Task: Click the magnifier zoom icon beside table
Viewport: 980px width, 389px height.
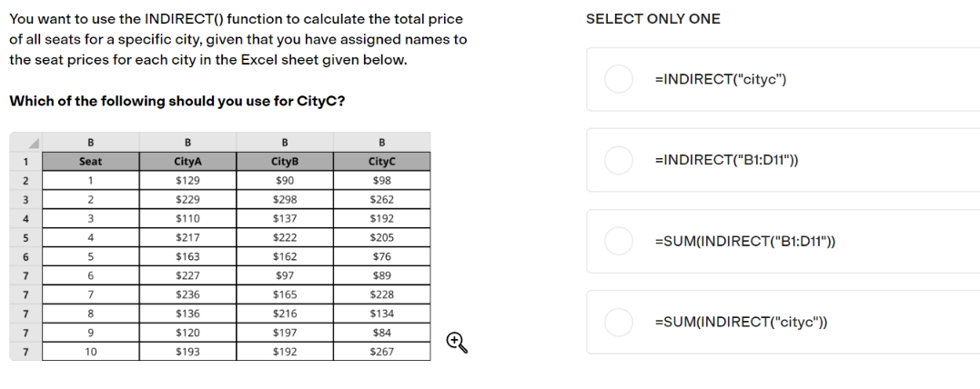Action: (457, 343)
